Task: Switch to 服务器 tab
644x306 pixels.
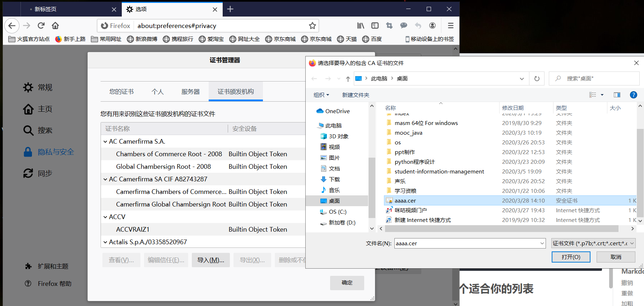Action: point(190,92)
